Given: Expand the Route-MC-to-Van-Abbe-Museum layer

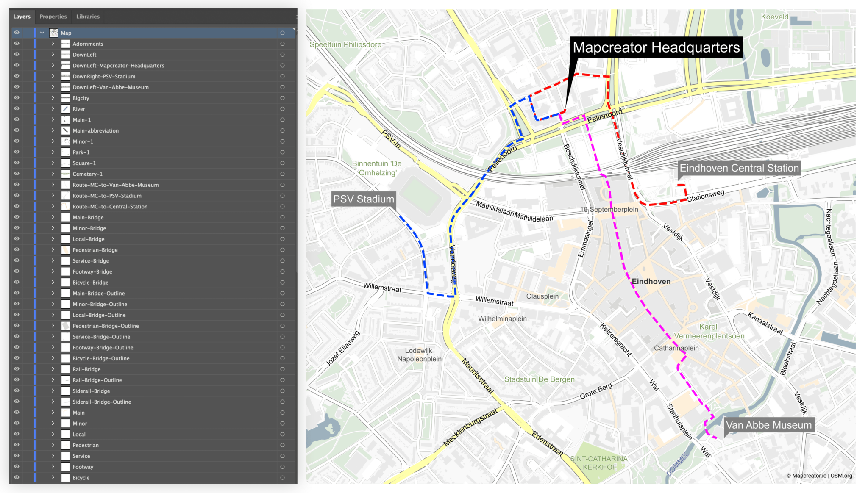Looking at the screenshot, I should tap(53, 185).
